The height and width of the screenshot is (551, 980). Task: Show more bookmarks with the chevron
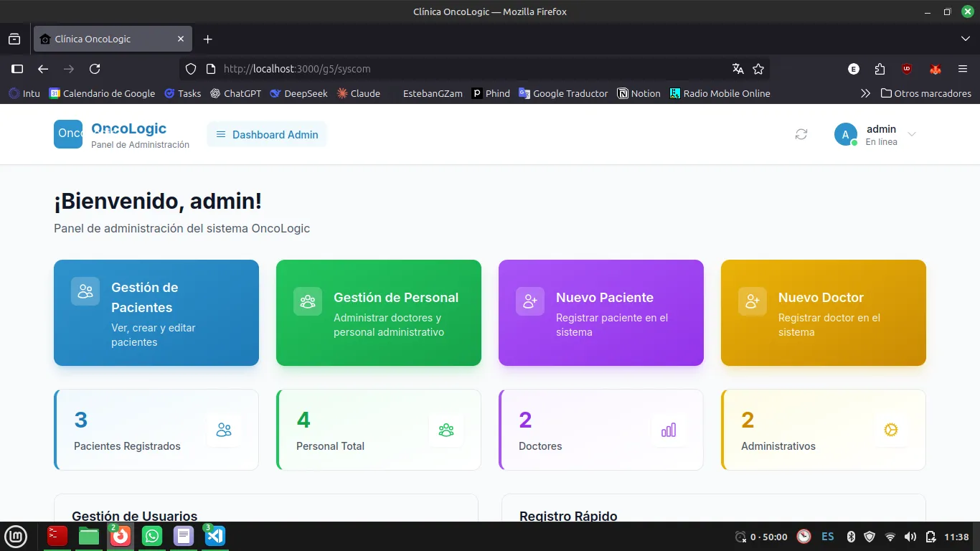pos(865,93)
